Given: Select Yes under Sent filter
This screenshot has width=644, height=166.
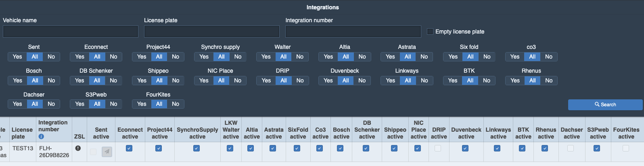Looking at the screenshot, I should coord(17,57).
